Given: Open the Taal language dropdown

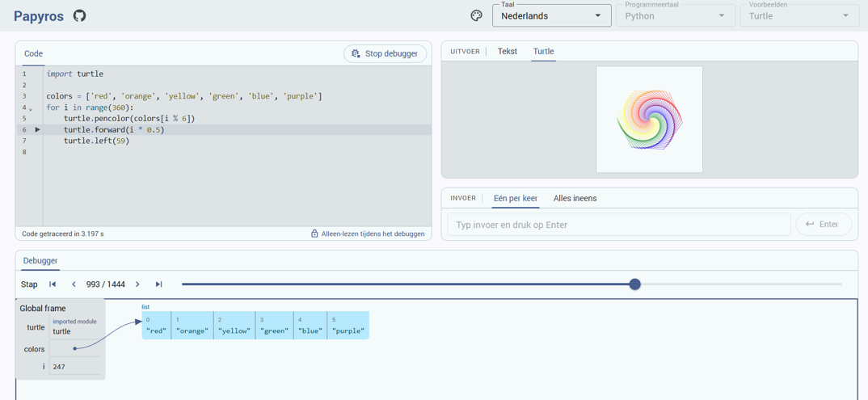Looking at the screenshot, I should (551, 15).
